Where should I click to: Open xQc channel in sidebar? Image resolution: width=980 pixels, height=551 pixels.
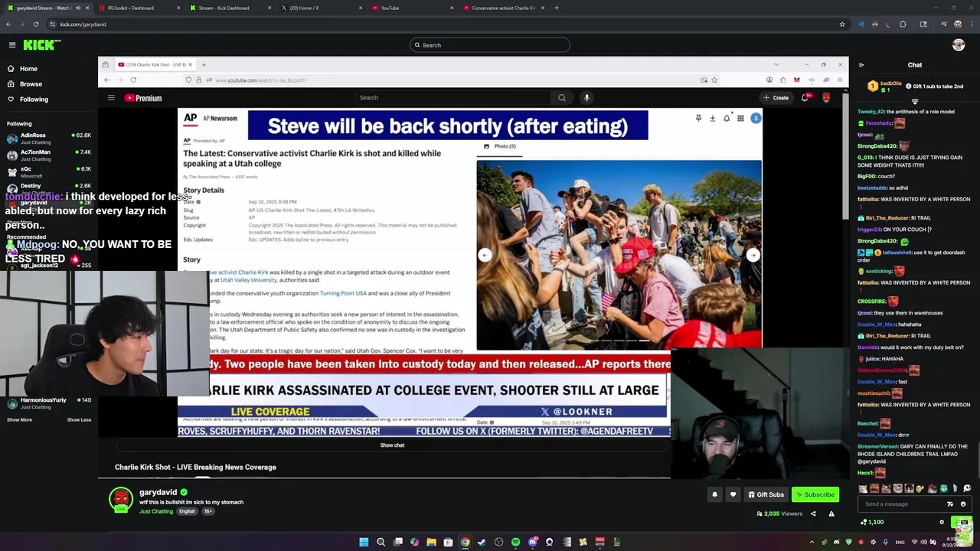(48, 172)
